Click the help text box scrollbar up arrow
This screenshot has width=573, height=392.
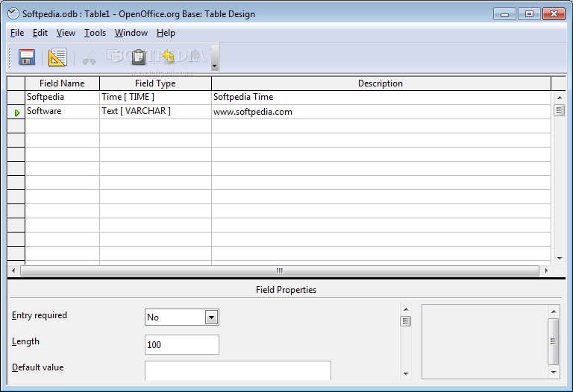click(x=554, y=312)
